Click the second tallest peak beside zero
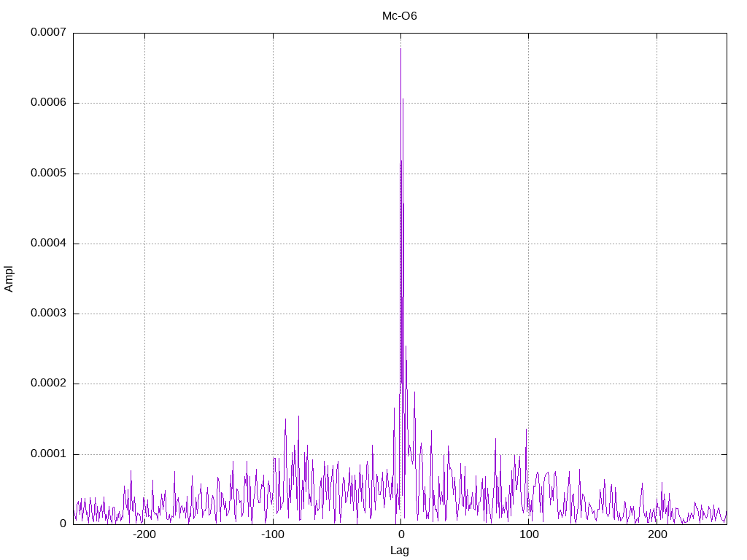The height and width of the screenshot is (560, 747). pyautogui.click(x=403, y=99)
